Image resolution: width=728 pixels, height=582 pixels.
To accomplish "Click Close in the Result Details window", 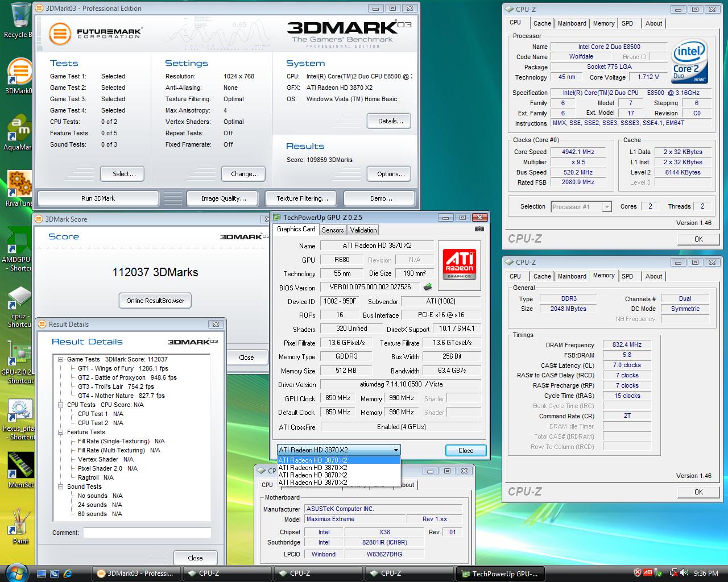I will 195,558.
